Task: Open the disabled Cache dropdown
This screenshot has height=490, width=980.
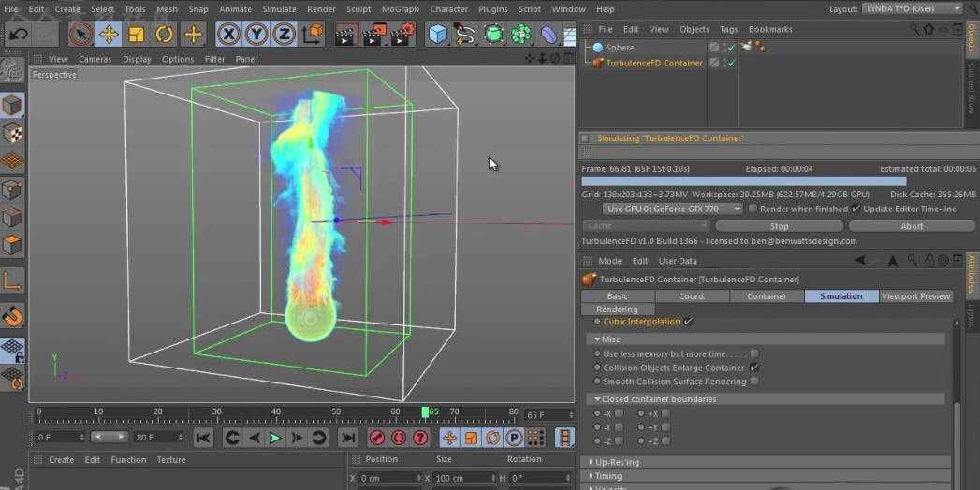Action: (x=646, y=225)
